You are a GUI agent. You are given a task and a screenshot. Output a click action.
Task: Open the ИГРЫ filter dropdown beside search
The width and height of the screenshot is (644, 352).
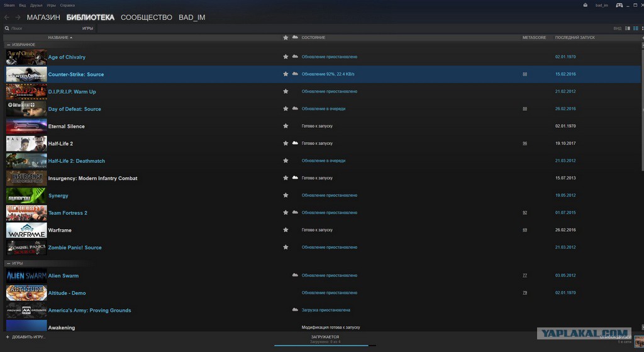[x=87, y=28]
